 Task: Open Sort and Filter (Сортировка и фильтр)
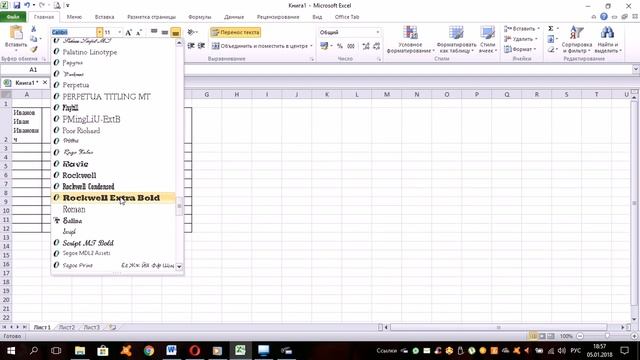(x=577, y=39)
